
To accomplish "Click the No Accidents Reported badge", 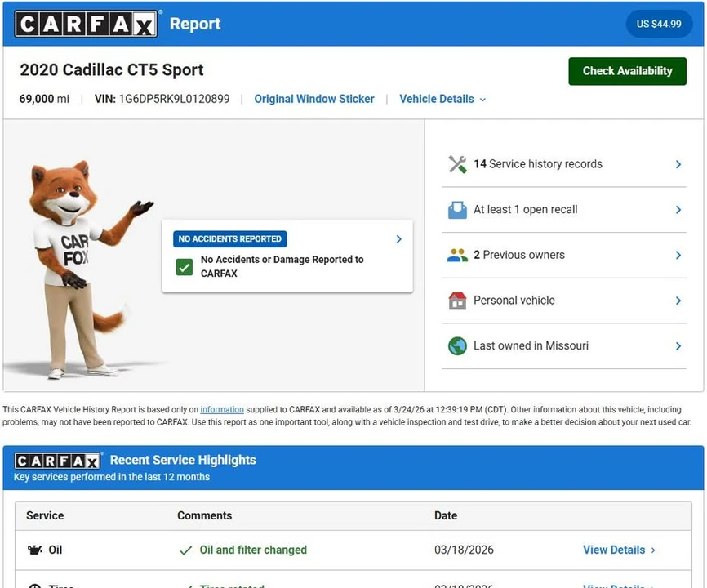I will (230, 239).
